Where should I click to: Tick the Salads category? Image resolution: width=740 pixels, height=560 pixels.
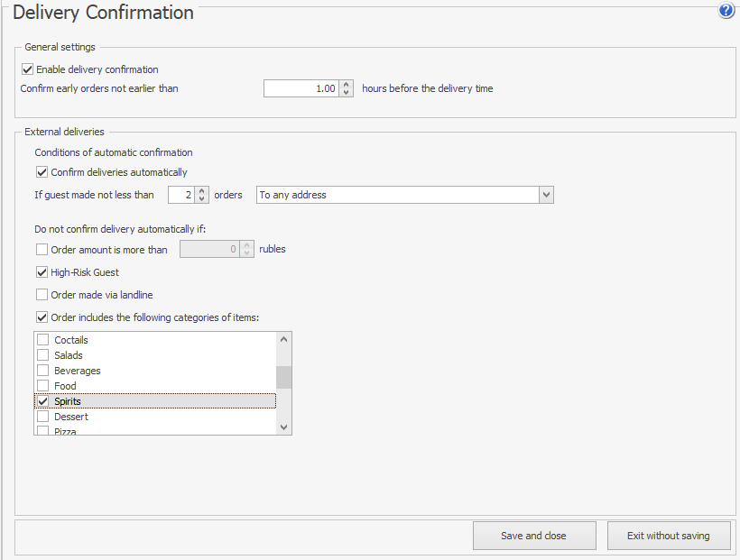tap(42, 355)
